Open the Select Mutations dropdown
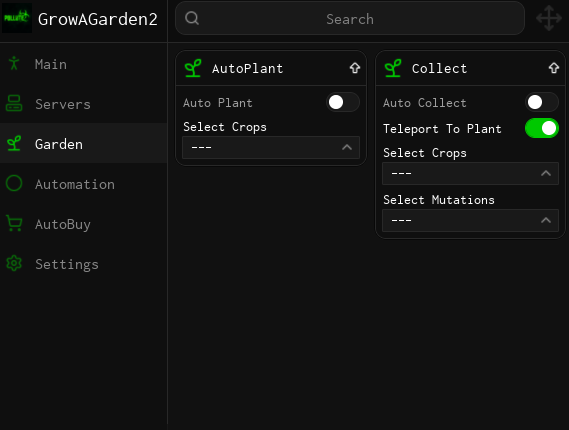The width and height of the screenshot is (569, 430). point(471,220)
